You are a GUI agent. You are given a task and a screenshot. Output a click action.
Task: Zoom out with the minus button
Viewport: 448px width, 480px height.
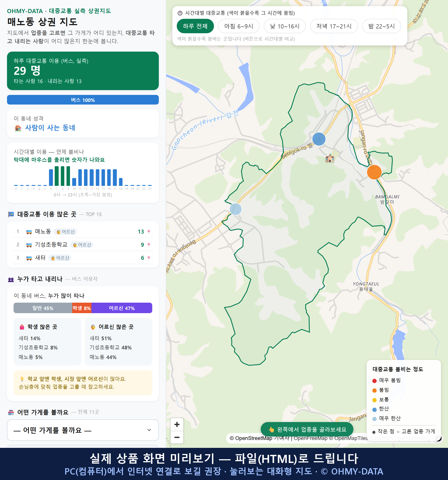coord(177,437)
